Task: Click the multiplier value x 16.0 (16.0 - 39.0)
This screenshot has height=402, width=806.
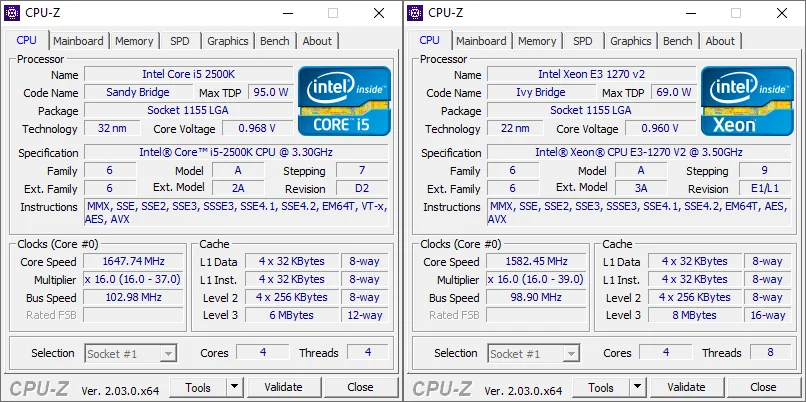Action: pyautogui.click(x=536, y=280)
